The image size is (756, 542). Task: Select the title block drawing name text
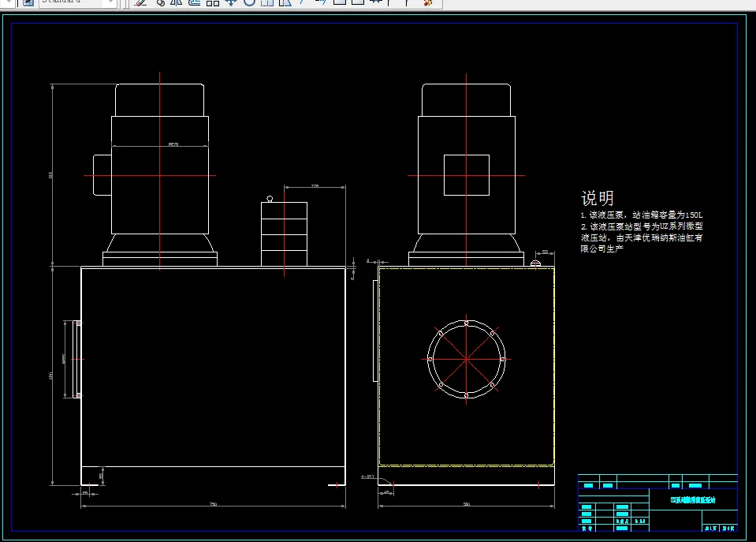(x=693, y=500)
